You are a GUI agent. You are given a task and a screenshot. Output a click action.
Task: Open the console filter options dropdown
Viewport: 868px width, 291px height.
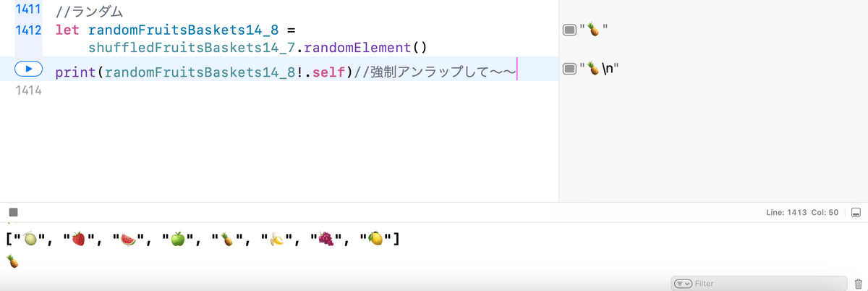[683, 284]
